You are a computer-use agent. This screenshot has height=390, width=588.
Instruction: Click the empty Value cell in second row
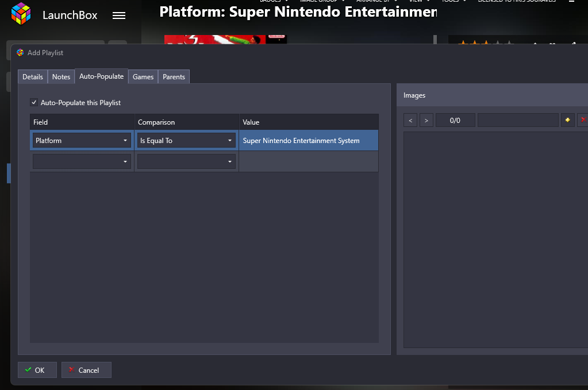click(309, 161)
